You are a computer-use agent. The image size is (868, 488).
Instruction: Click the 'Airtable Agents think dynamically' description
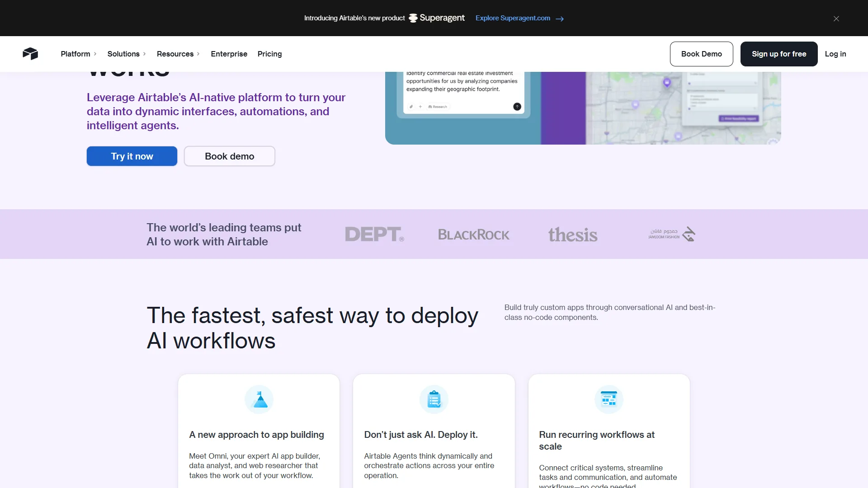(x=429, y=466)
